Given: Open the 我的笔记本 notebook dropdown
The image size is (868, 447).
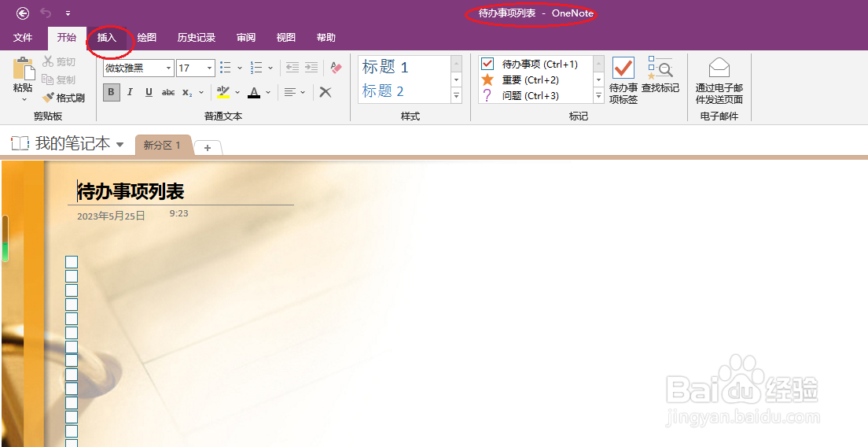Looking at the screenshot, I should [x=120, y=145].
